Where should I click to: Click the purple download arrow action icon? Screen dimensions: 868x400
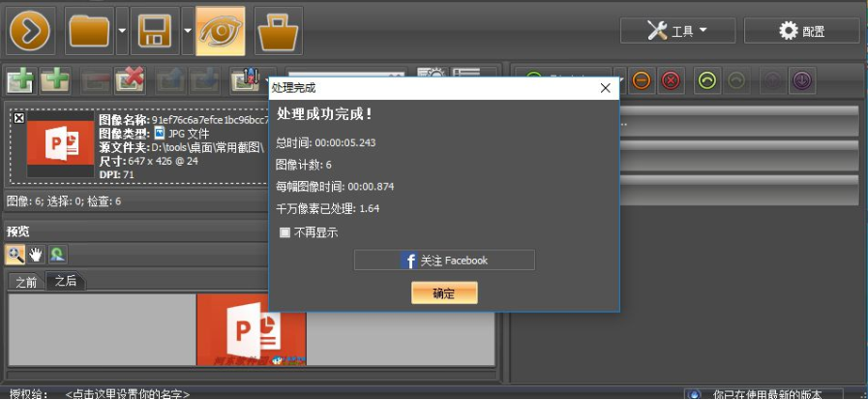pos(803,81)
